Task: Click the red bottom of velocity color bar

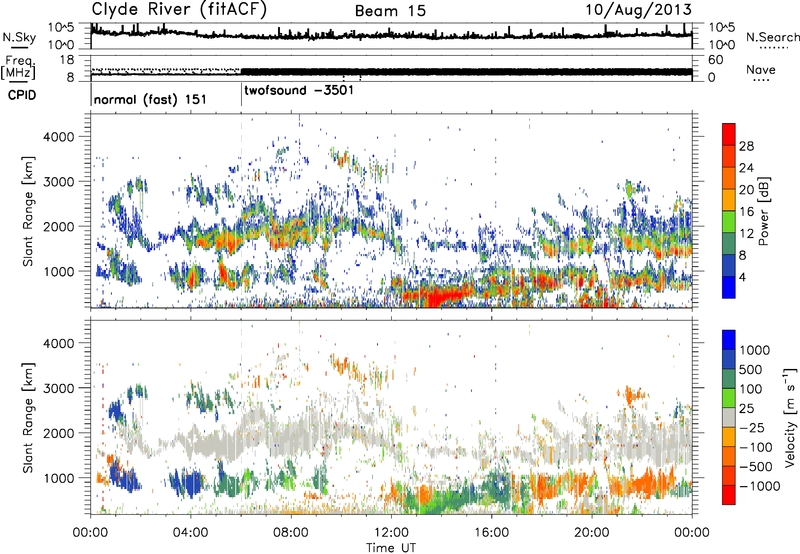Action: click(729, 495)
